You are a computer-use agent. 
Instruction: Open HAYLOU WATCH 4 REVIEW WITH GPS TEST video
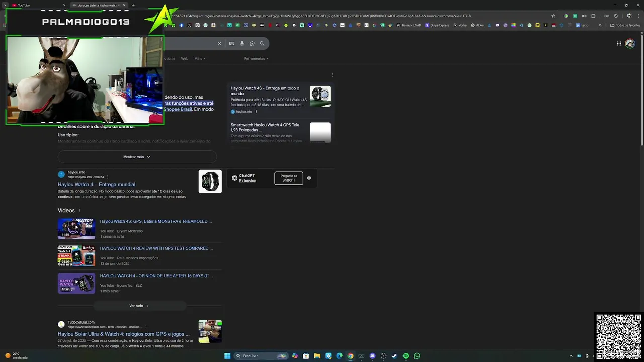pyautogui.click(x=156, y=248)
